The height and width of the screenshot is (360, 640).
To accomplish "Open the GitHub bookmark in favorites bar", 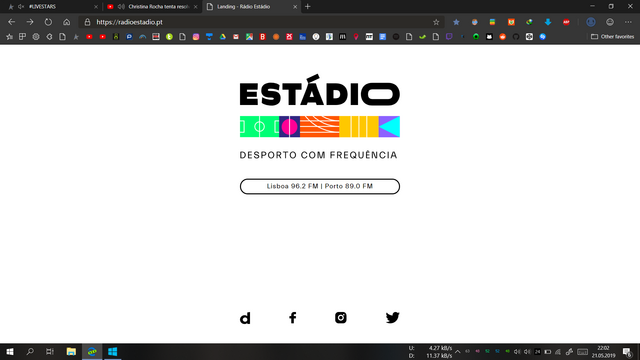I will pyautogui.click(x=516, y=37).
